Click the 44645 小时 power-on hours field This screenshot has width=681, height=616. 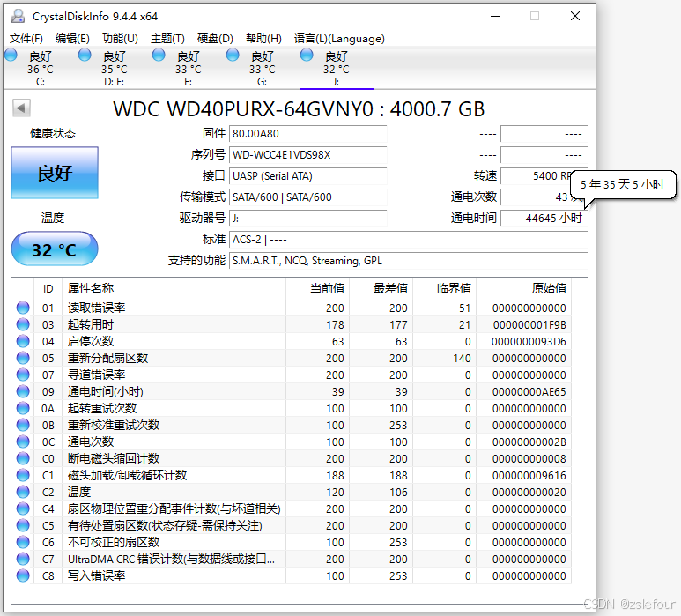point(544,218)
